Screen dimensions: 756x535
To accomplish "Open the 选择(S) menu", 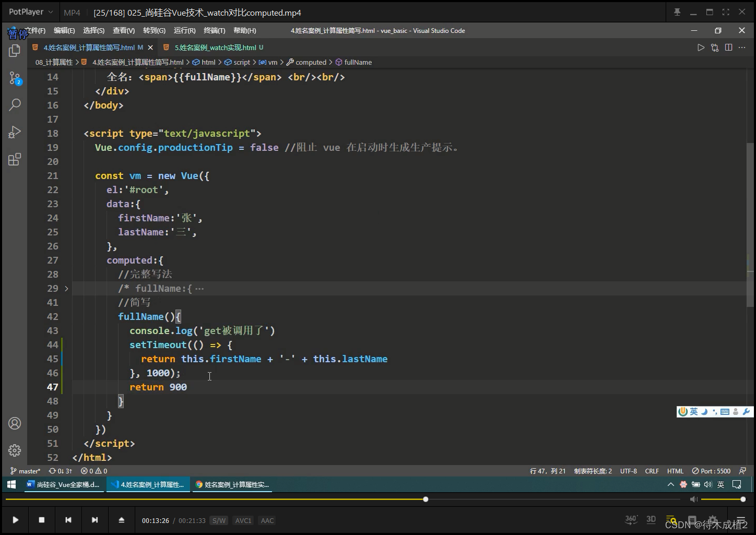I will (94, 31).
